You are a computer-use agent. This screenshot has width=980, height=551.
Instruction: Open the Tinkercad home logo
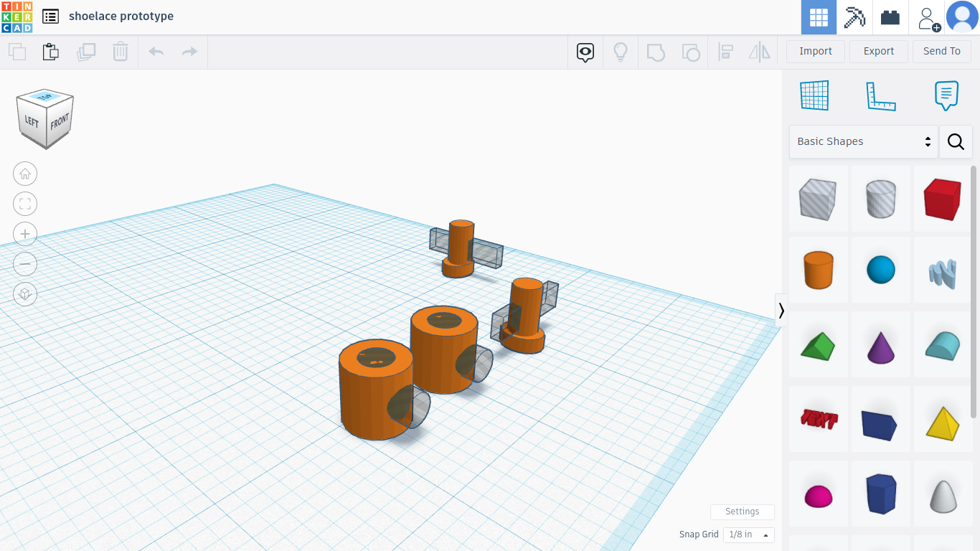[17, 17]
